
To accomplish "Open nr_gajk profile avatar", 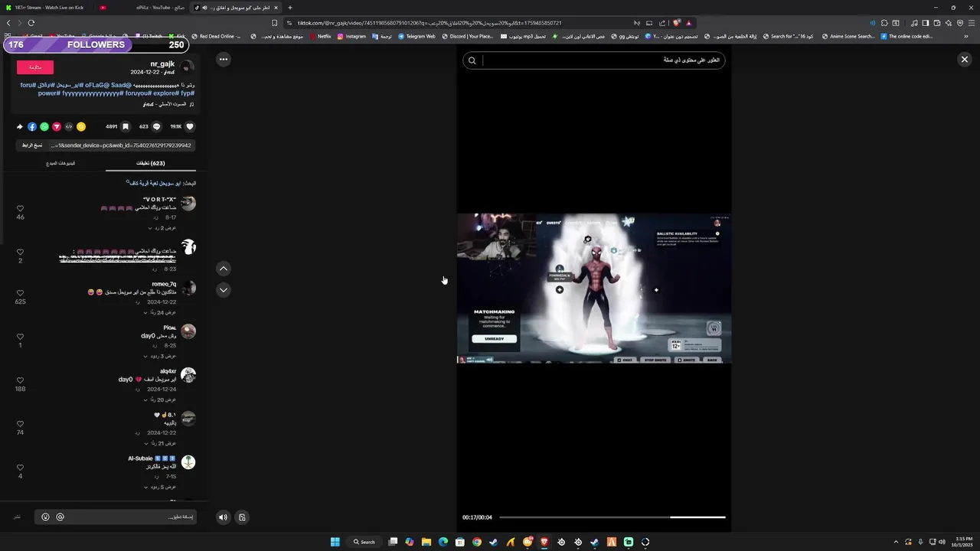I will [188, 67].
